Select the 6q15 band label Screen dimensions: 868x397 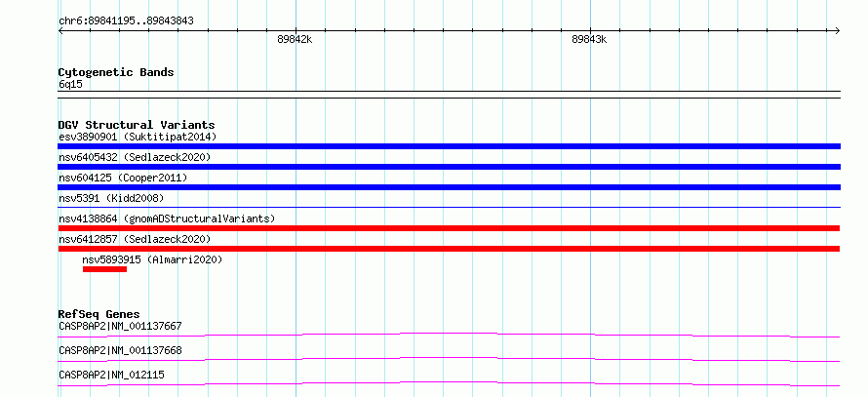click(x=70, y=84)
